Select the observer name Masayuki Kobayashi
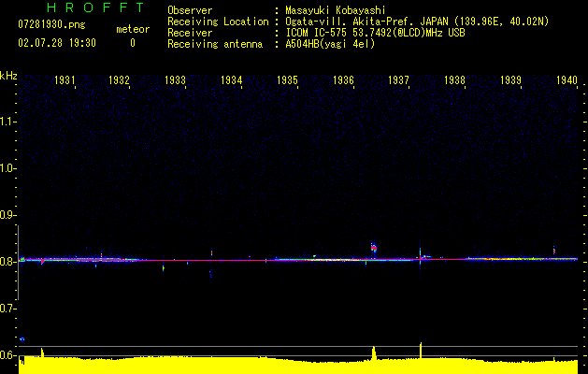The image size is (588, 374). click(x=336, y=10)
